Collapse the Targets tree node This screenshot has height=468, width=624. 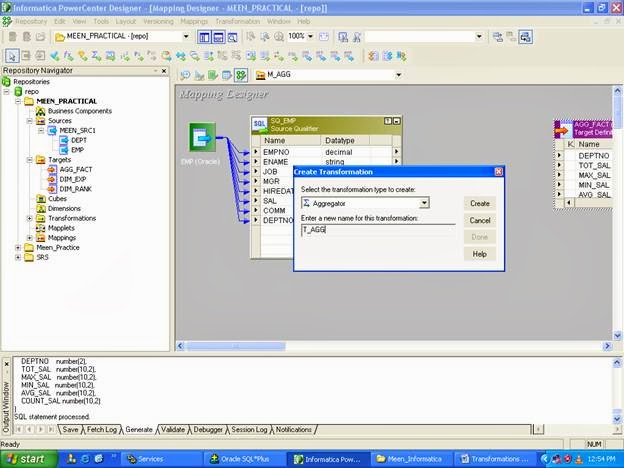coord(29,160)
